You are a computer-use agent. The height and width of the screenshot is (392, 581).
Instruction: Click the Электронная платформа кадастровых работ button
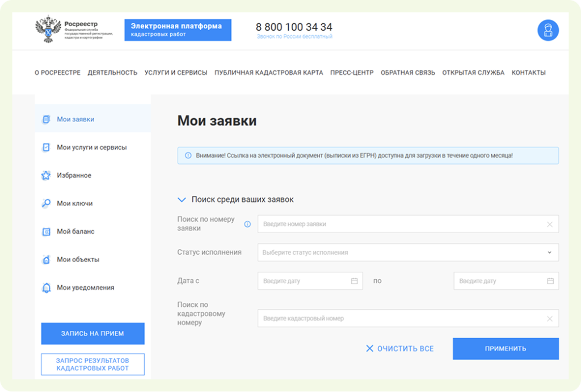tap(178, 30)
